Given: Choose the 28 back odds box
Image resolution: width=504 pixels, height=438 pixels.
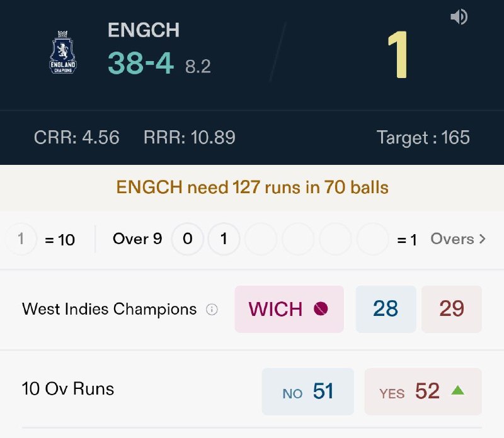Looking at the screenshot, I should tap(386, 309).
